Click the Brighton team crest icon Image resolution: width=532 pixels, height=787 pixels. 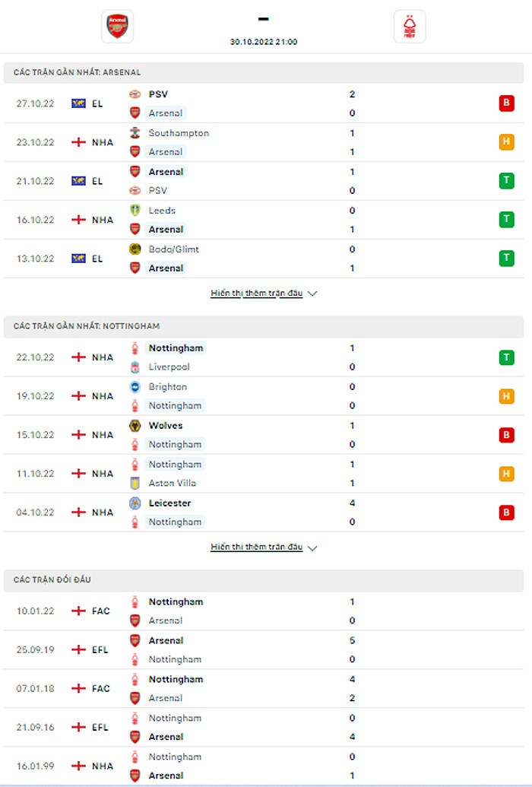pyautogui.click(x=135, y=387)
